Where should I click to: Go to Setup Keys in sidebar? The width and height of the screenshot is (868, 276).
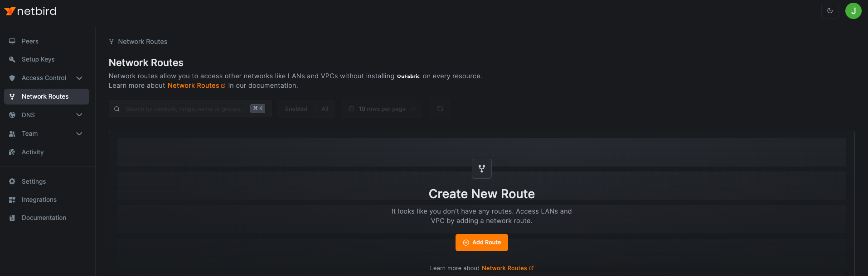[x=38, y=59]
